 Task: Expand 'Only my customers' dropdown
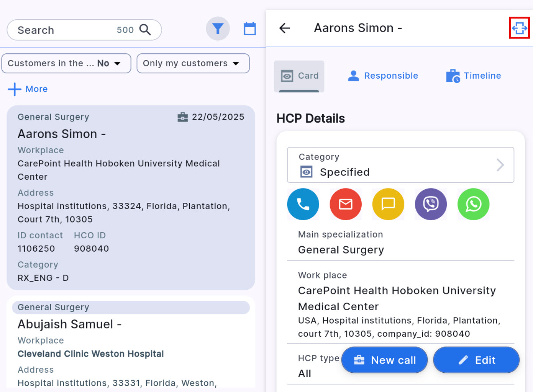pyautogui.click(x=193, y=63)
